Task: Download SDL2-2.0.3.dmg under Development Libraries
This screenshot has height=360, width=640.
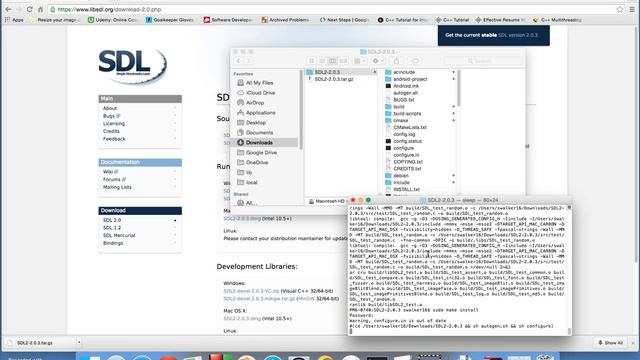Action: point(242,318)
